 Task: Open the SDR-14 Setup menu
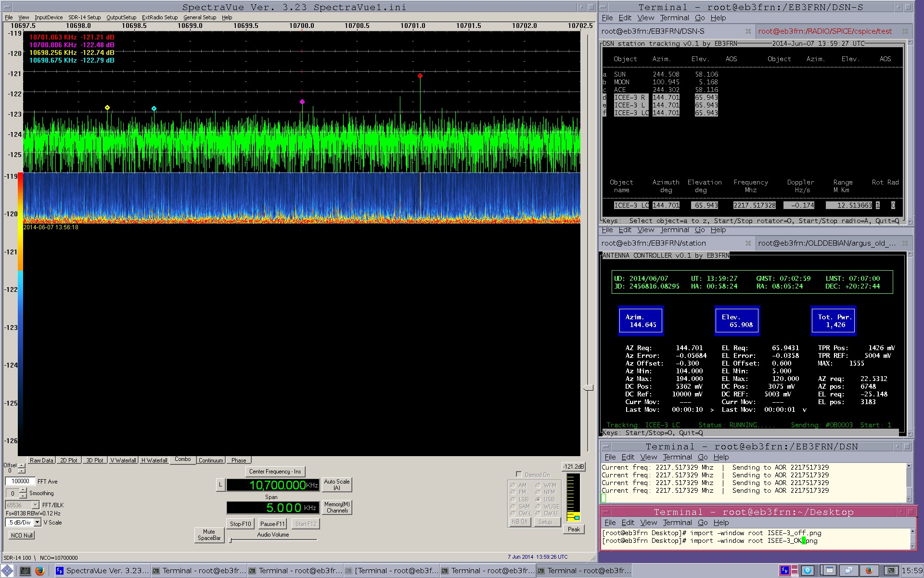pyautogui.click(x=84, y=17)
